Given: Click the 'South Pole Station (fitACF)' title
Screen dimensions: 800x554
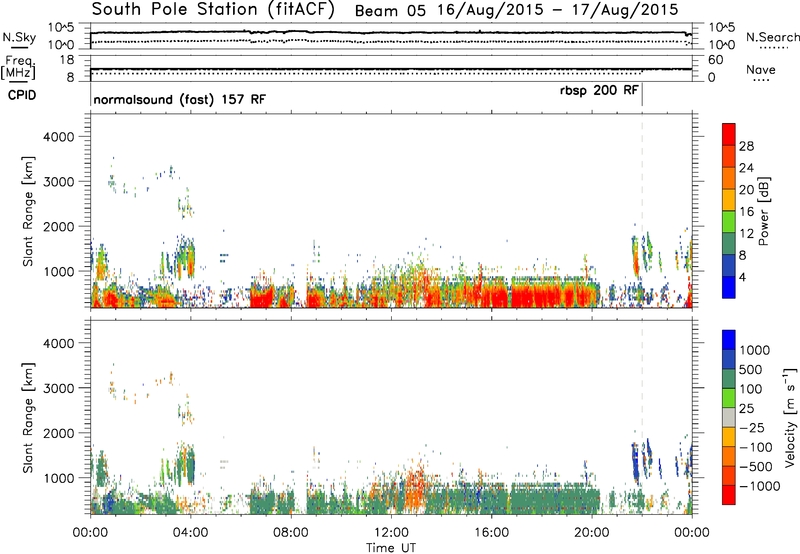Looking at the screenshot, I should 212,10.
